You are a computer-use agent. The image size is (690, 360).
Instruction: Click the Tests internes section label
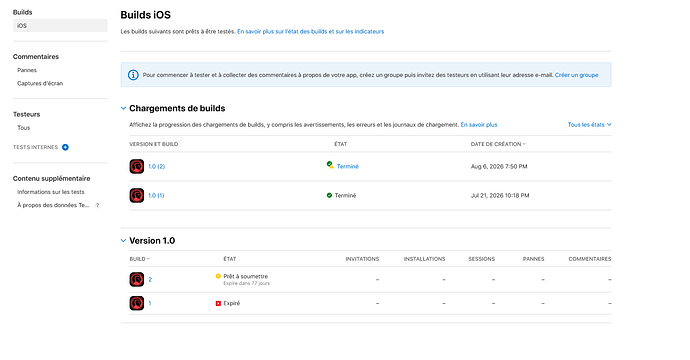35,147
